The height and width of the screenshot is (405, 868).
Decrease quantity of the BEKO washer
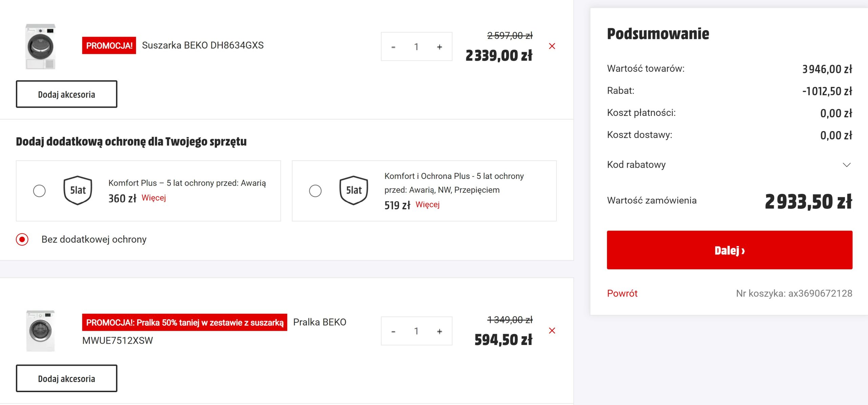[x=393, y=331]
